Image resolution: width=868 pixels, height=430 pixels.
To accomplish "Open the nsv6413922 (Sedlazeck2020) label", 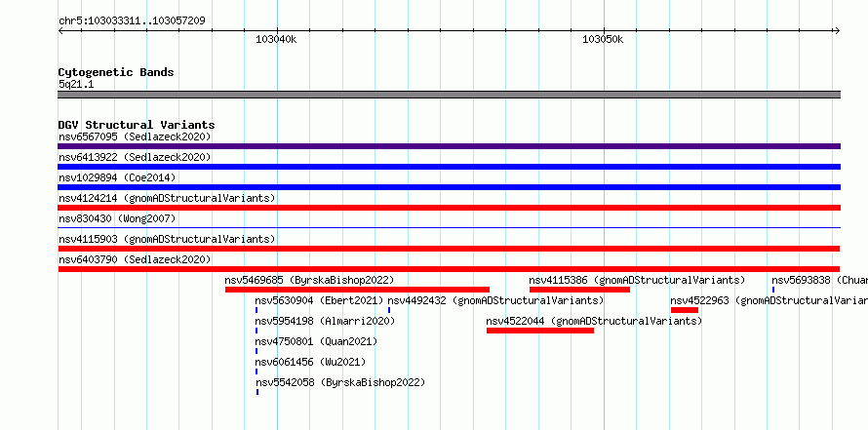I will pyautogui.click(x=135, y=157).
